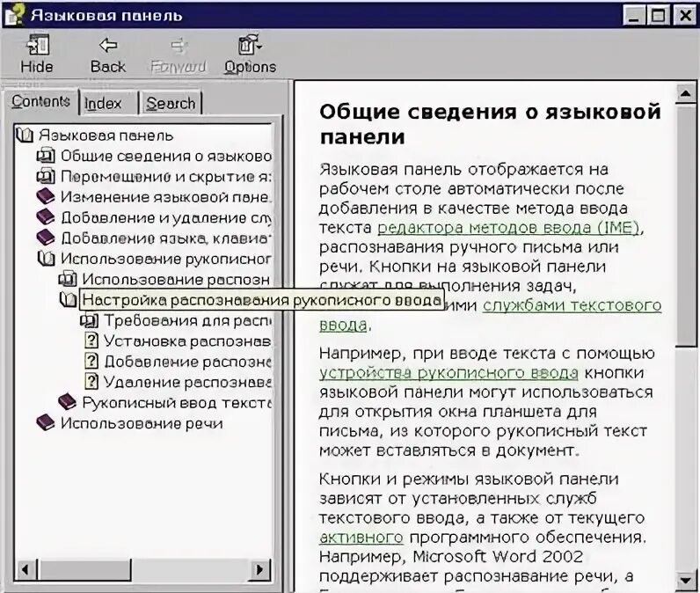Expand closed book 'Рукописный ввод текст'
The height and width of the screenshot is (593, 700).
coord(68,401)
